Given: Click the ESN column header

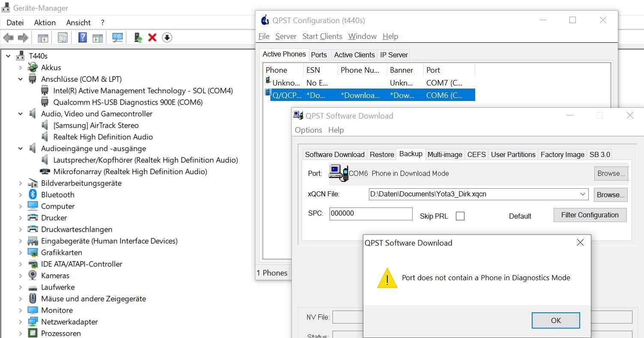Looking at the screenshot, I should (x=321, y=70).
